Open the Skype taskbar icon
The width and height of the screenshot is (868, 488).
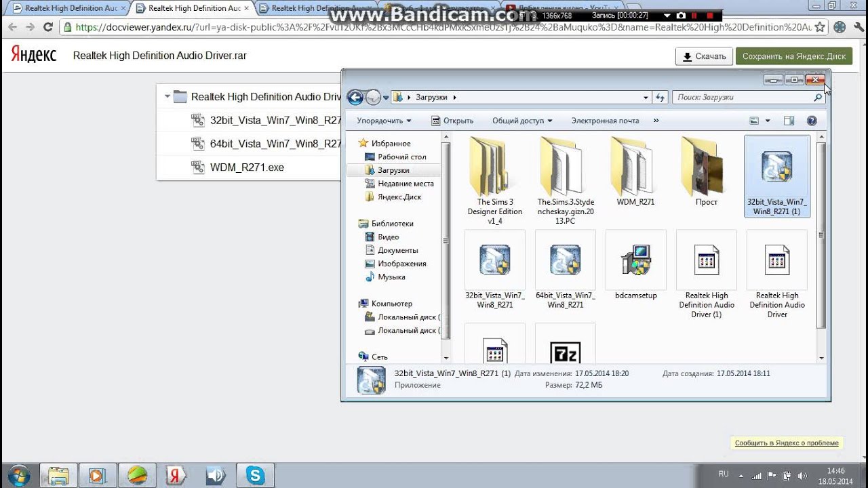click(255, 475)
